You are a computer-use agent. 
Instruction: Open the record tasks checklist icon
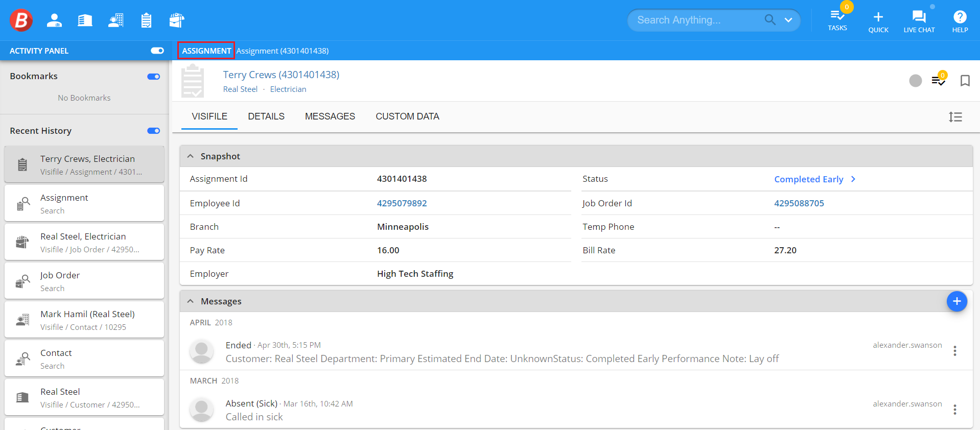pos(939,80)
